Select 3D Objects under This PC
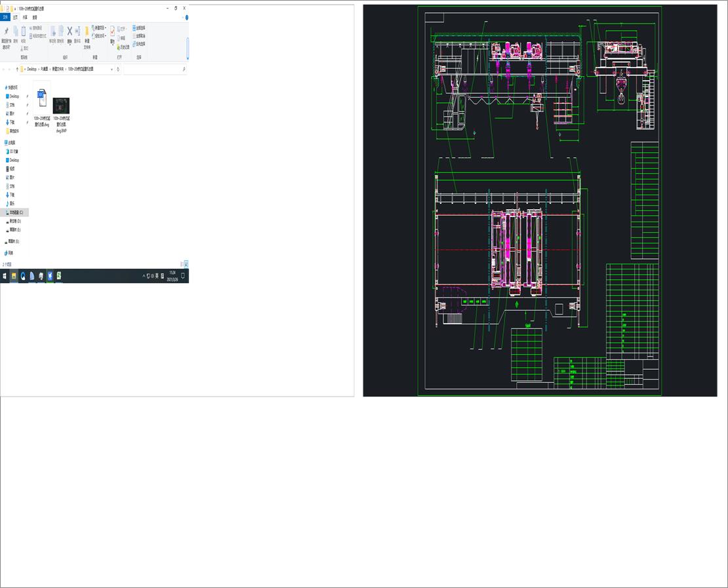 point(12,151)
